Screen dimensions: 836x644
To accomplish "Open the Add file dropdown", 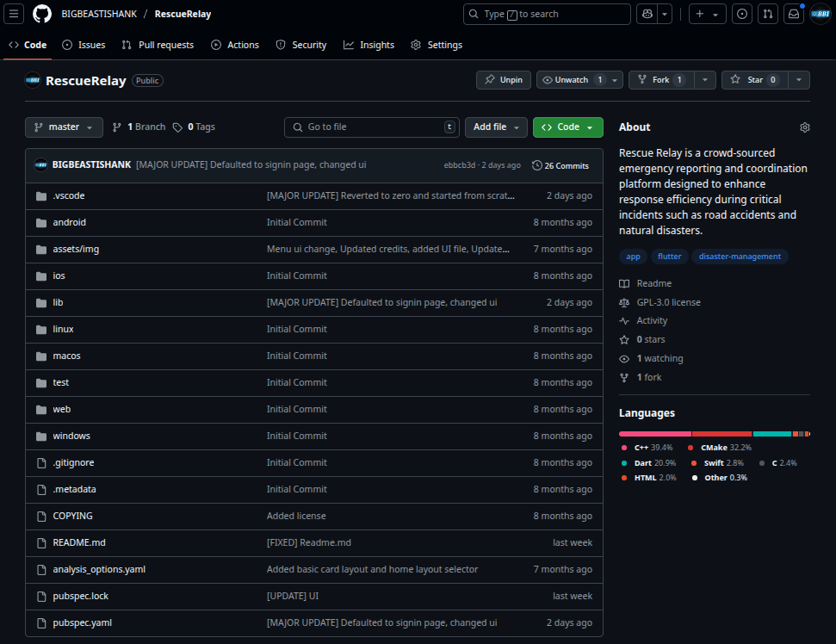I will coord(496,127).
